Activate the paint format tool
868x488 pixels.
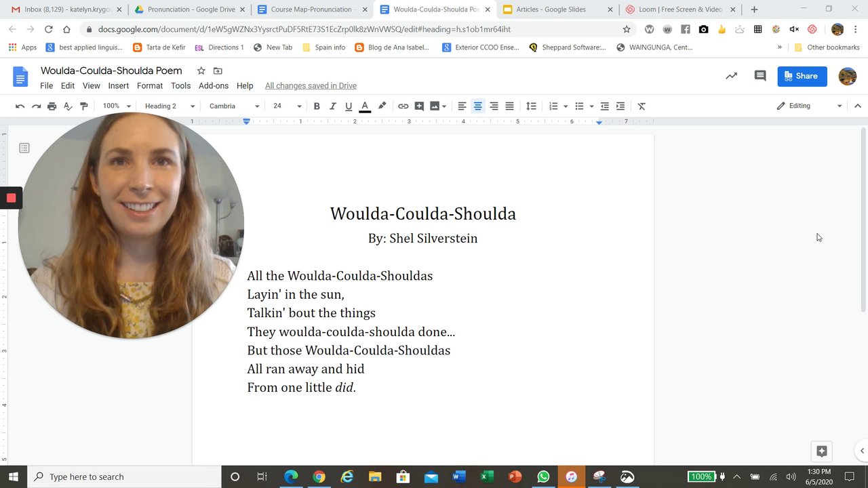pos(84,106)
